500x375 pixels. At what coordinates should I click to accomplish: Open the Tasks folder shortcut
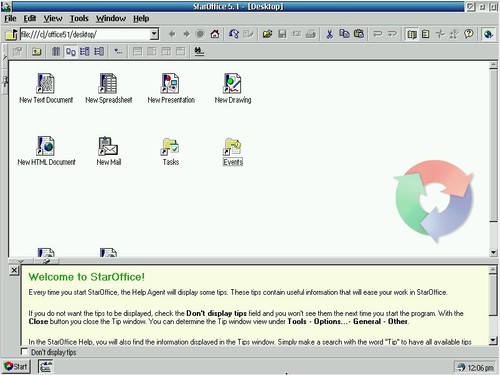click(171, 151)
